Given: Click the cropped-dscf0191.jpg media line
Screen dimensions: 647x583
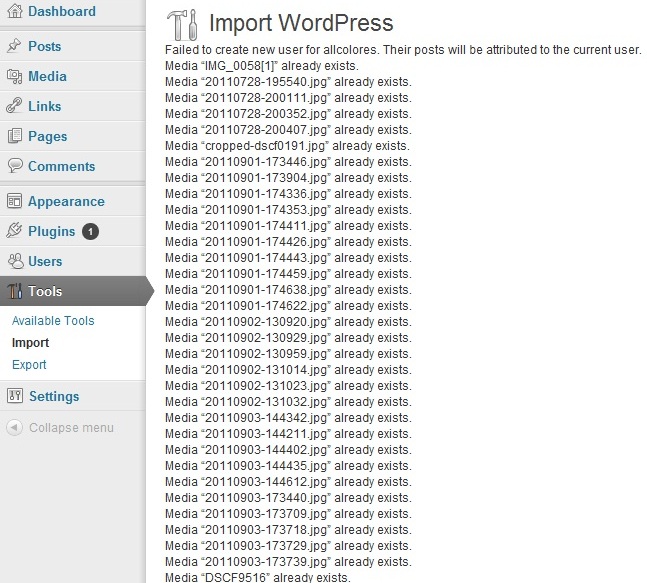Looking at the screenshot, I should (287, 146).
